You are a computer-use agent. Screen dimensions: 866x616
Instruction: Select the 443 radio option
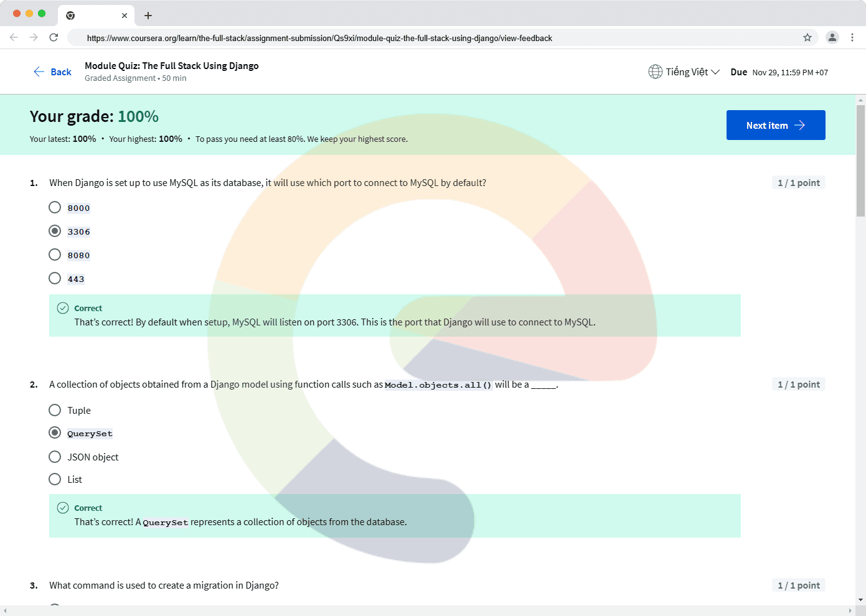[55, 278]
